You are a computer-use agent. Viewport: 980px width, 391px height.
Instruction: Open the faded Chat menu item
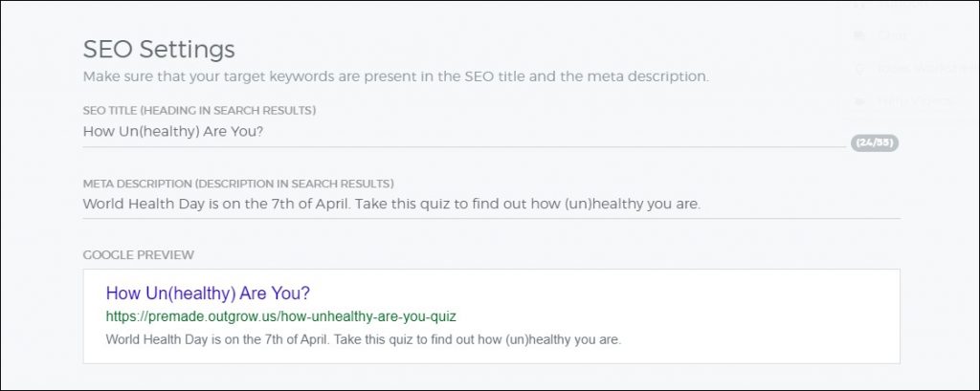(x=895, y=36)
